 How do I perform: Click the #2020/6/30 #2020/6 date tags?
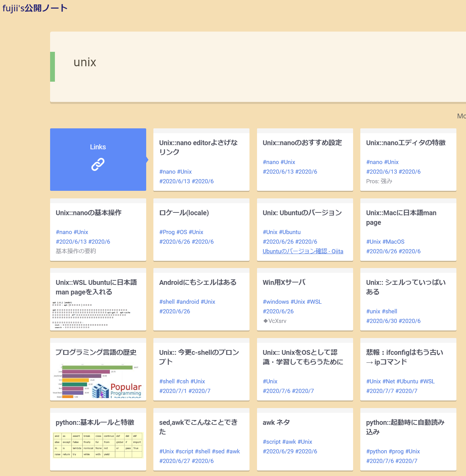(394, 321)
